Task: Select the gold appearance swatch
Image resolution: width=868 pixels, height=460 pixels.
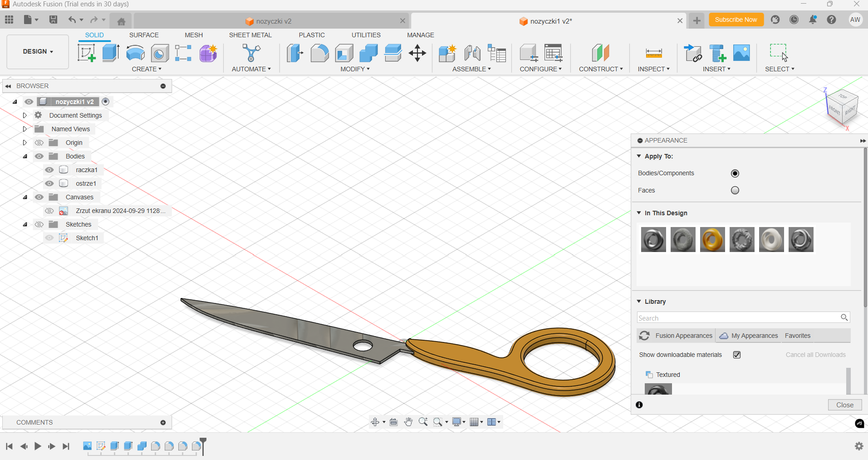Action: tap(712, 239)
